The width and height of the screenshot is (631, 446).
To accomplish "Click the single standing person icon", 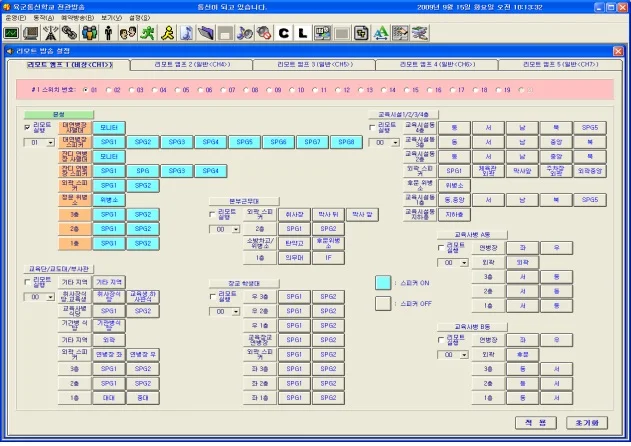I will pyautogui.click(x=109, y=33).
